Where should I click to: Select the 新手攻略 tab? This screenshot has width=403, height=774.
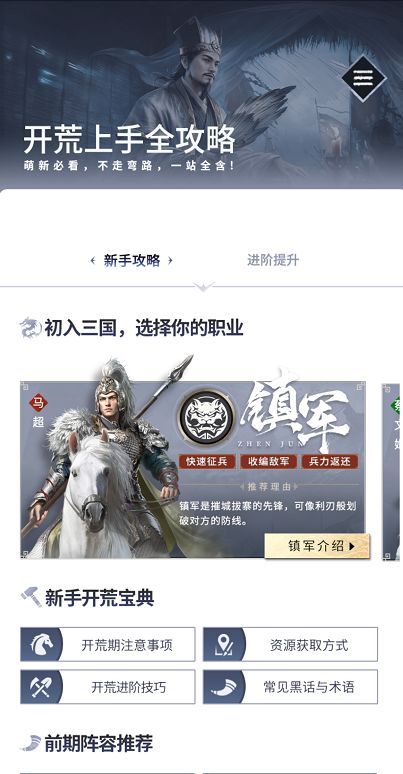132,260
